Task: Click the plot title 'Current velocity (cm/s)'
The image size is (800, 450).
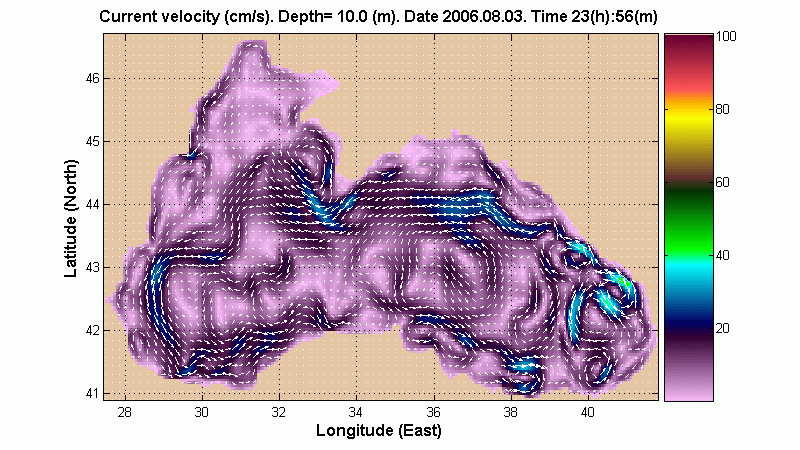Action: pos(186,16)
